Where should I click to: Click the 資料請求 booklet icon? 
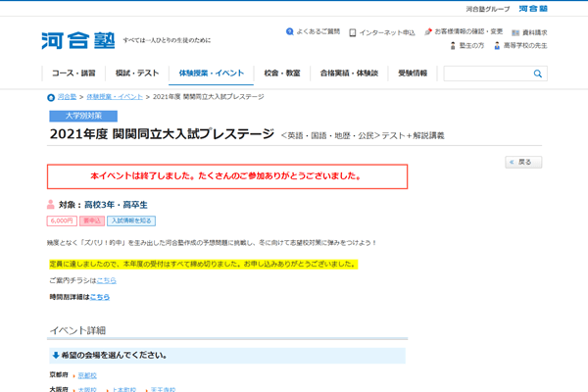515,33
